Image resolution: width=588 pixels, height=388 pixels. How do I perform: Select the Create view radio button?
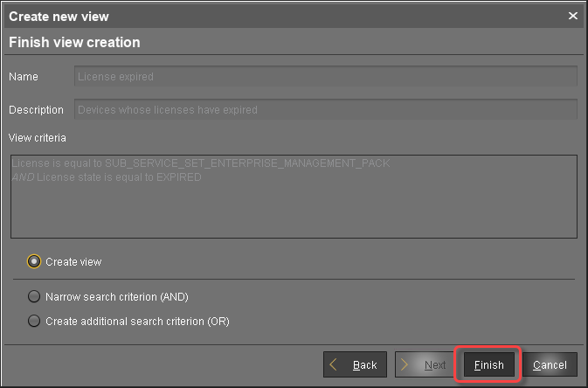coord(34,261)
